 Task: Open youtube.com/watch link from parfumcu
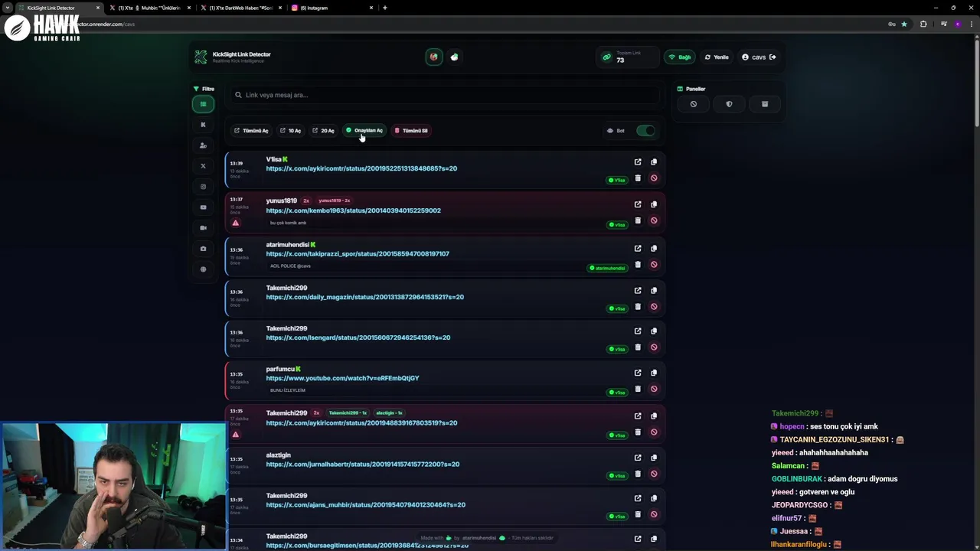(x=342, y=378)
